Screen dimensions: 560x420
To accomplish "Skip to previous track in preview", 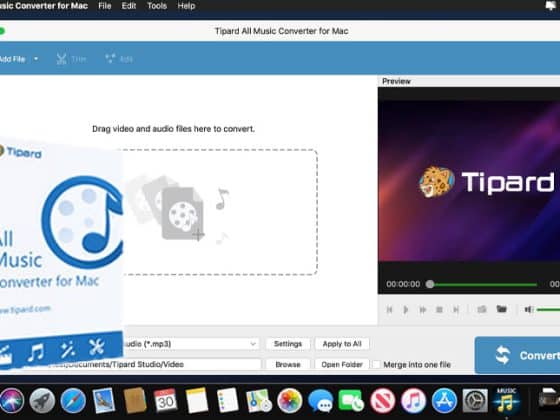I will tap(389, 310).
